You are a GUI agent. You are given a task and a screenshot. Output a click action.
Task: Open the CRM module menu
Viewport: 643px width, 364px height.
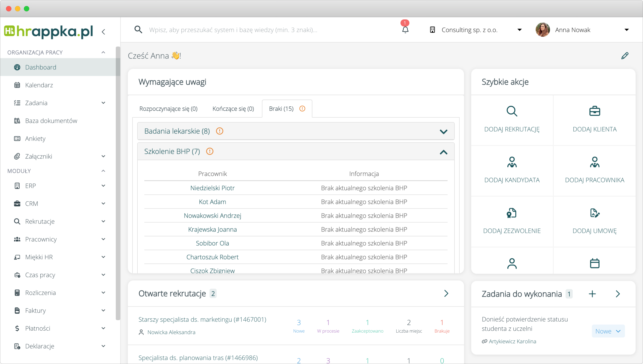coord(58,203)
